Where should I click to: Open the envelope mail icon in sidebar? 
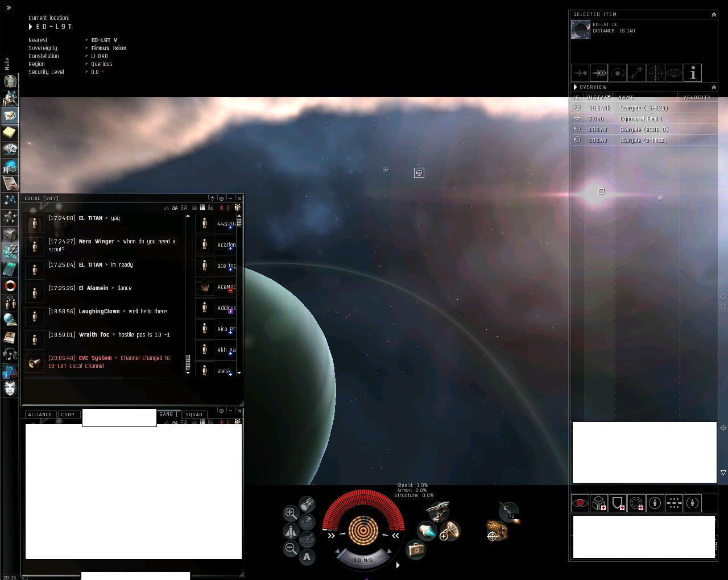10,115
